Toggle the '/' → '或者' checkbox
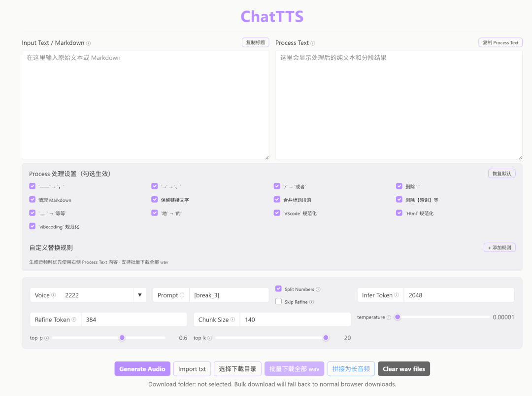The width and height of the screenshot is (532, 396). 277,186
